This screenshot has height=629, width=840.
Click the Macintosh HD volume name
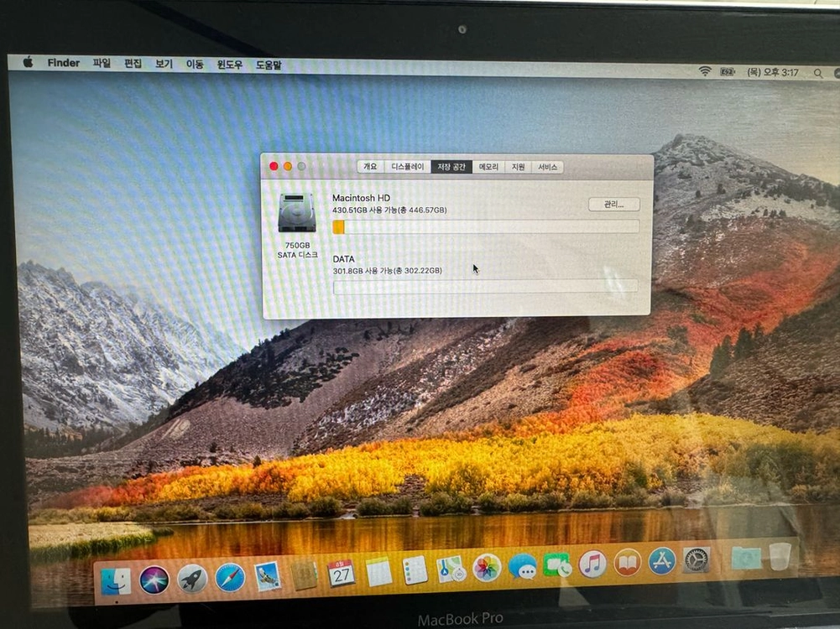pyautogui.click(x=361, y=198)
